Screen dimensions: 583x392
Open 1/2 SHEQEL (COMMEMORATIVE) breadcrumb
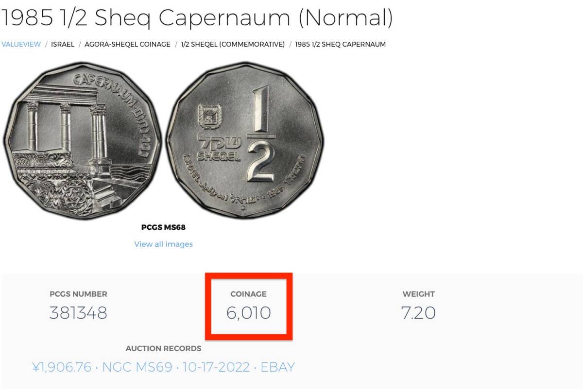[233, 44]
